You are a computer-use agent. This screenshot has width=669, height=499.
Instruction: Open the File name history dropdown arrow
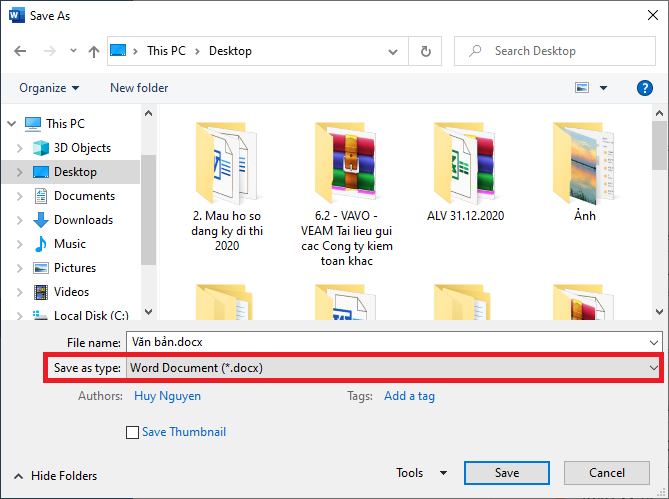[x=654, y=342]
